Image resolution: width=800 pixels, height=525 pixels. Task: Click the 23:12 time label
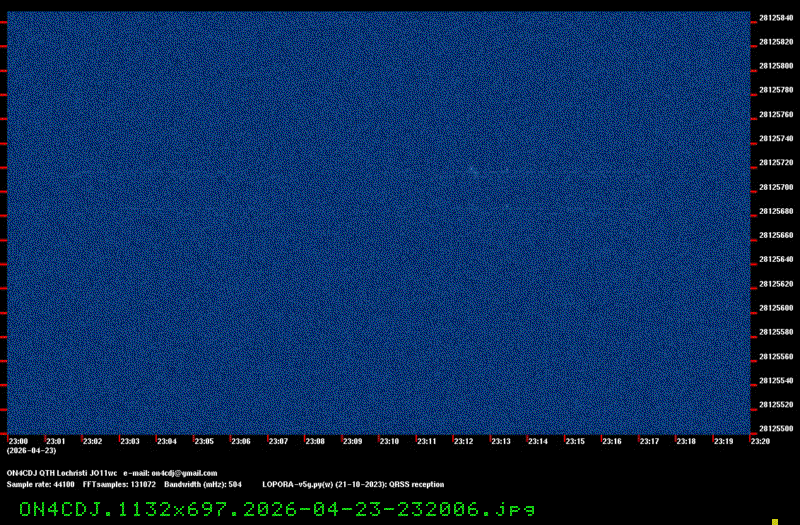(463, 441)
